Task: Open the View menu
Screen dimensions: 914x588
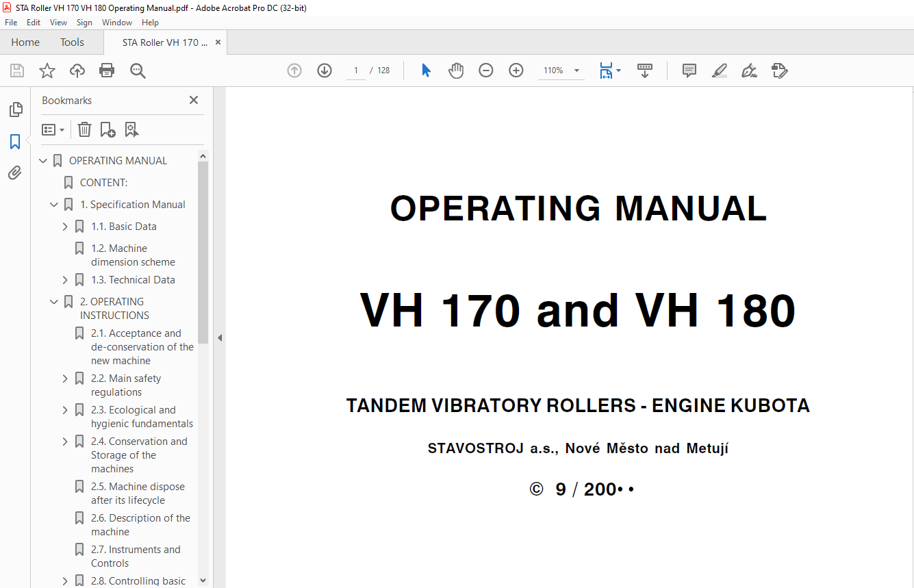Action: click(x=58, y=23)
